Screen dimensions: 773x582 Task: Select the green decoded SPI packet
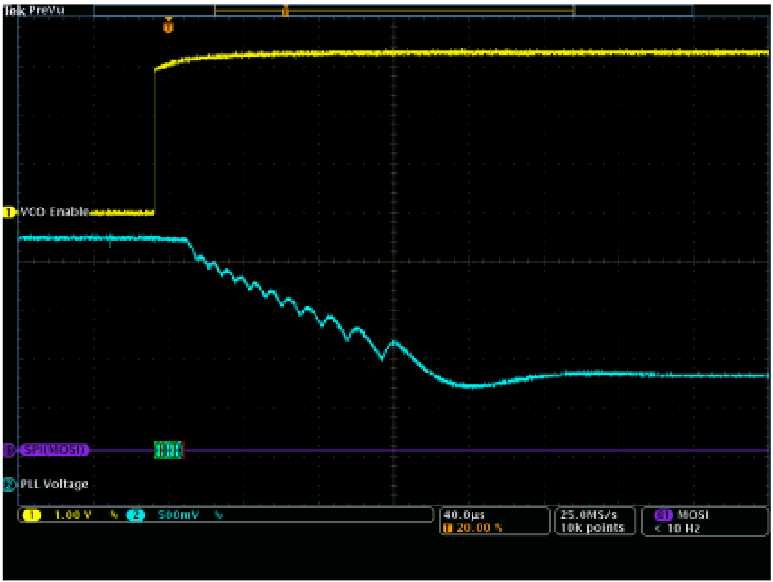coord(169,450)
